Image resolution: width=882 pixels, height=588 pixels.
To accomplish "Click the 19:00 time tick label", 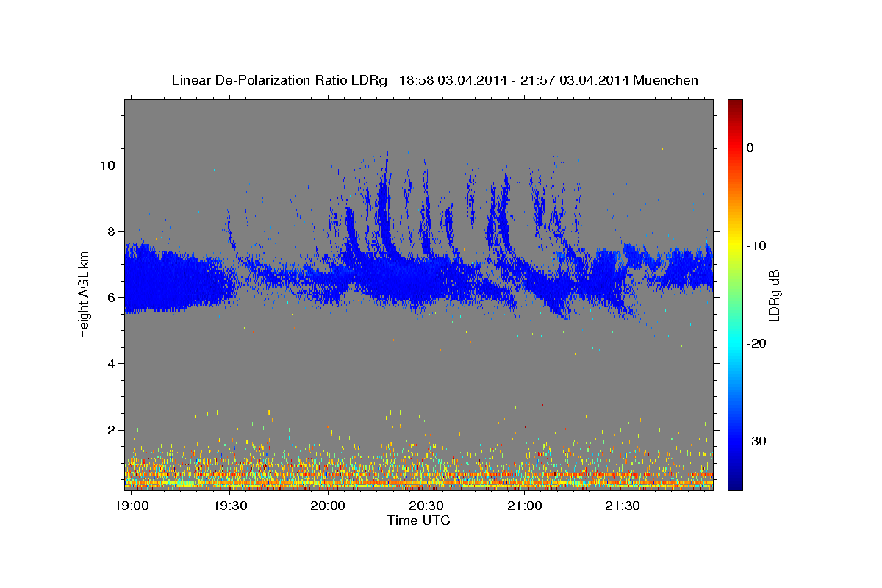I will [x=132, y=506].
